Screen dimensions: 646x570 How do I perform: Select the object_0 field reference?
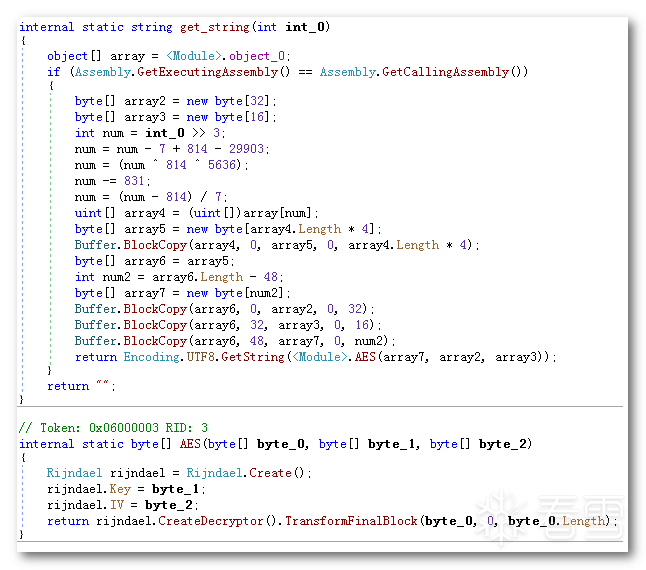pyautogui.click(x=257, y=56)
